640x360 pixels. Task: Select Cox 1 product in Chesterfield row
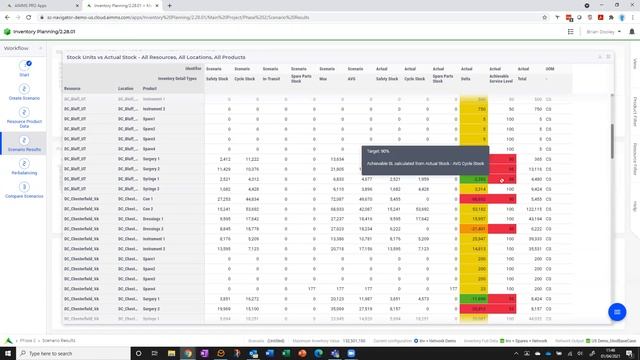148,199
